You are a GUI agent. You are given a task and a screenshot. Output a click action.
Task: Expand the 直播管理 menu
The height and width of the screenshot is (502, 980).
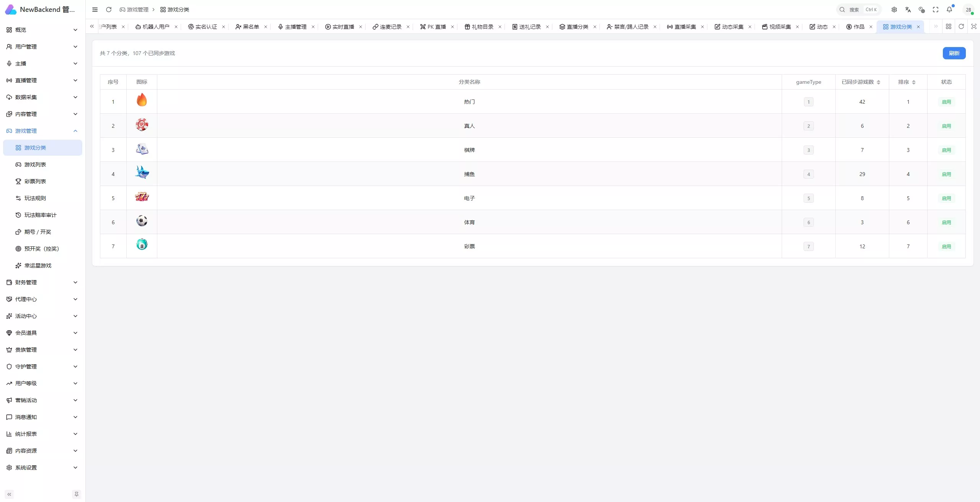pyautogui.click(x=42, y=80)
